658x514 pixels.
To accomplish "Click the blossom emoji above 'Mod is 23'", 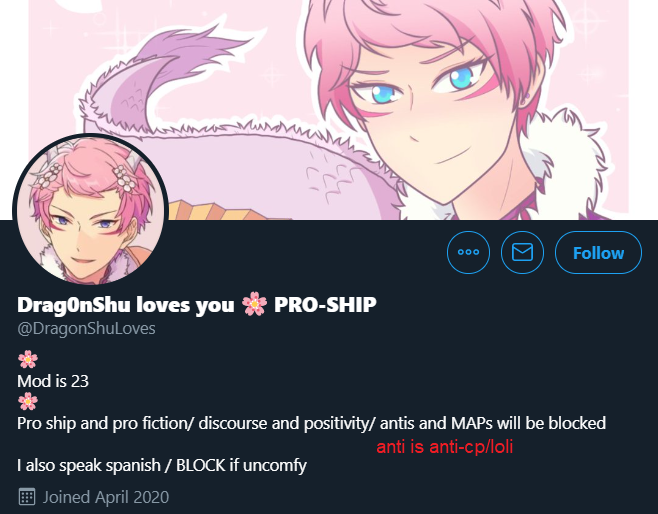I will click(28, 360).
